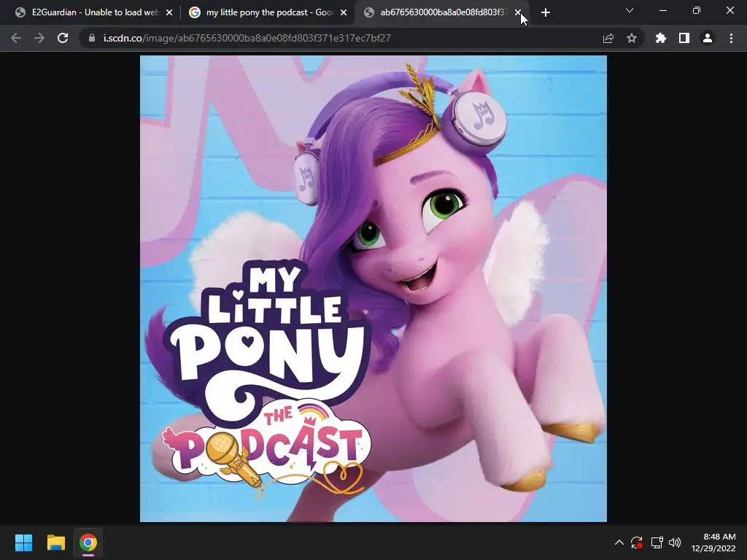Click the My Little Pony podcast image

click(x=373, y=289)
